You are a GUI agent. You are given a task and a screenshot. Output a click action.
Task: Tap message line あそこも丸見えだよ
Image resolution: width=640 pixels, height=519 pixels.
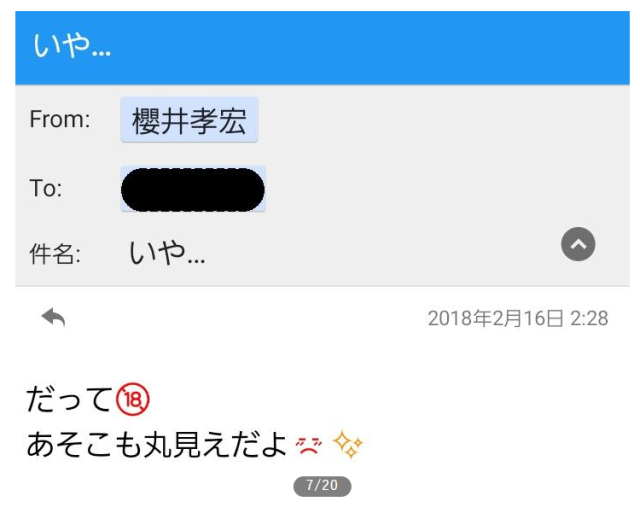(157, 444)
